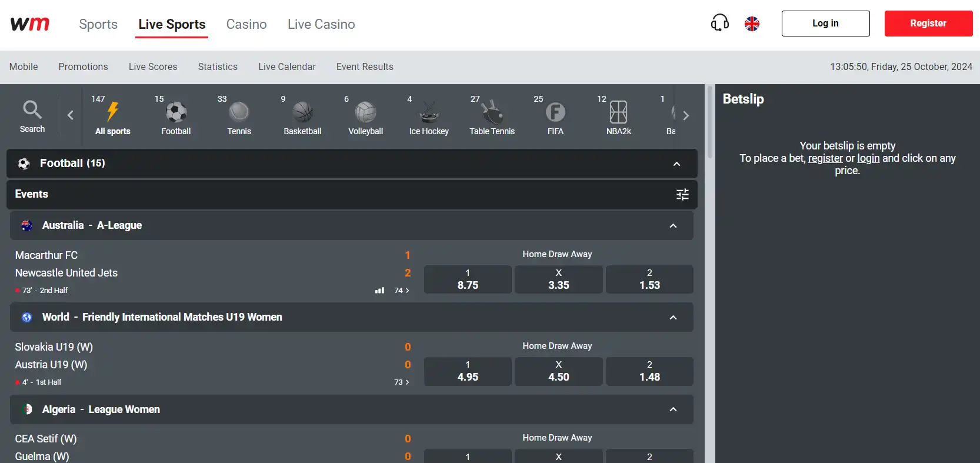The height and width of the screenshot is (463, 980).
Task: Open the Live Casino tab
Action: click(321, 24)
